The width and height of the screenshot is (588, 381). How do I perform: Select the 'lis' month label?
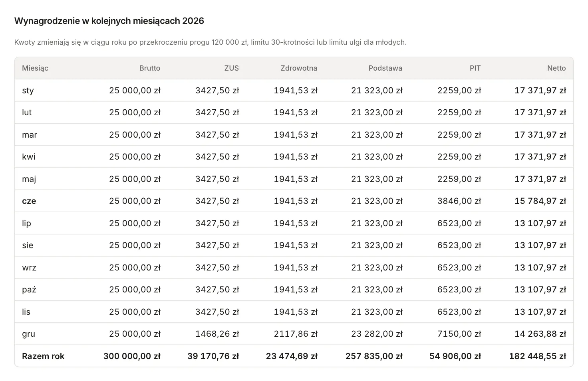(x=26, y=312)
